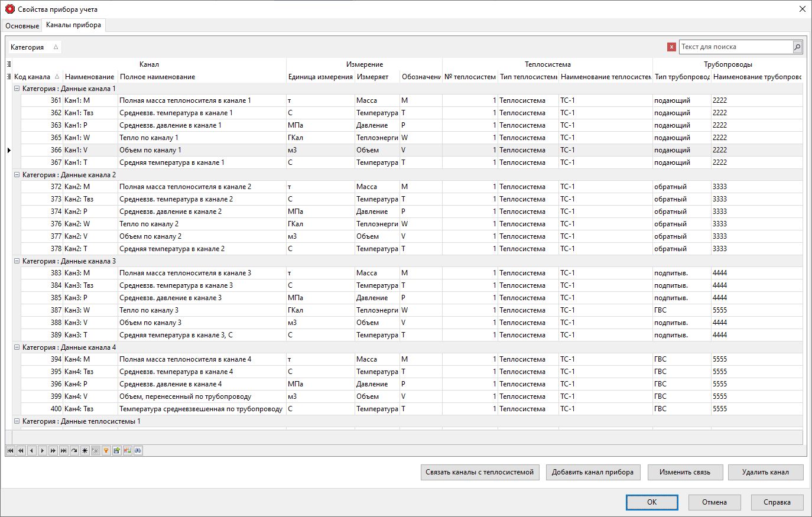
Task: Open the band chooser icon above columns
Action: click(9, 64)
